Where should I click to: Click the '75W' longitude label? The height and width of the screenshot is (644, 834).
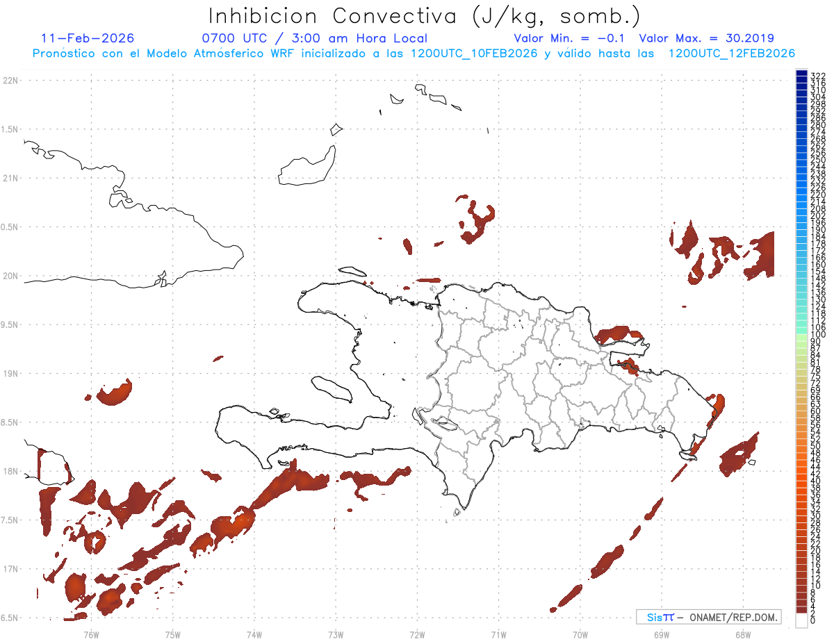point(172,634)
